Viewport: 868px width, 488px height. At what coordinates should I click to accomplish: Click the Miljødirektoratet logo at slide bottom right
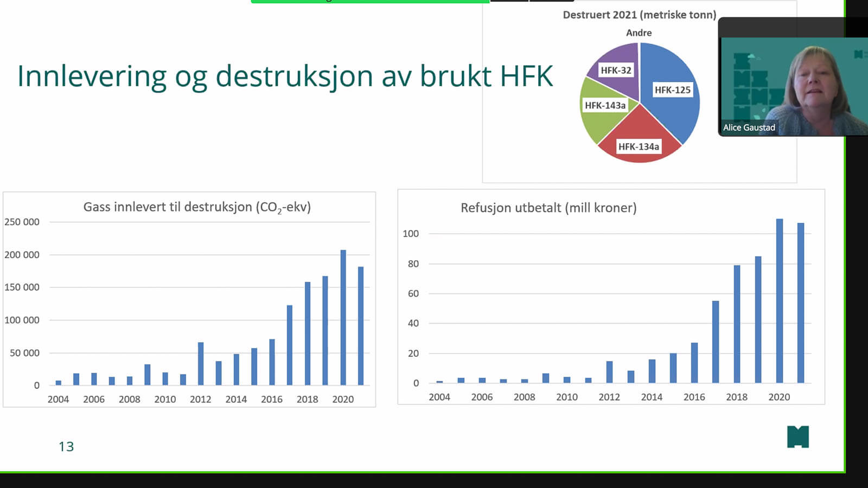797,437
